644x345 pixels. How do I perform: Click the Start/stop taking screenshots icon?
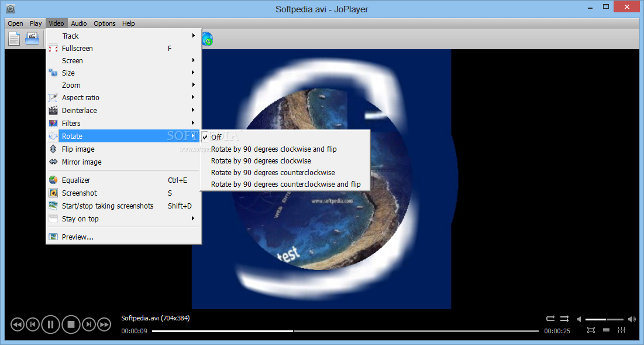(x=53, y=206)
